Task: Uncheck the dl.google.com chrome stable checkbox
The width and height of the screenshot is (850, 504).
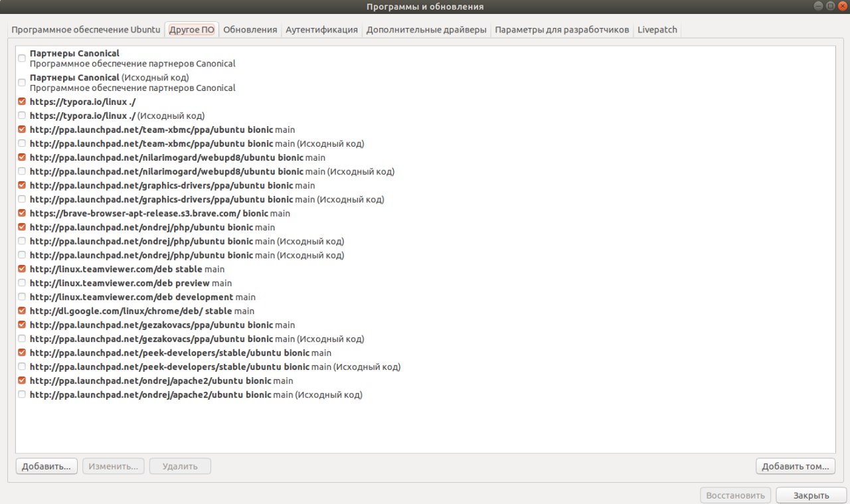Action: [x=22, y=311]
